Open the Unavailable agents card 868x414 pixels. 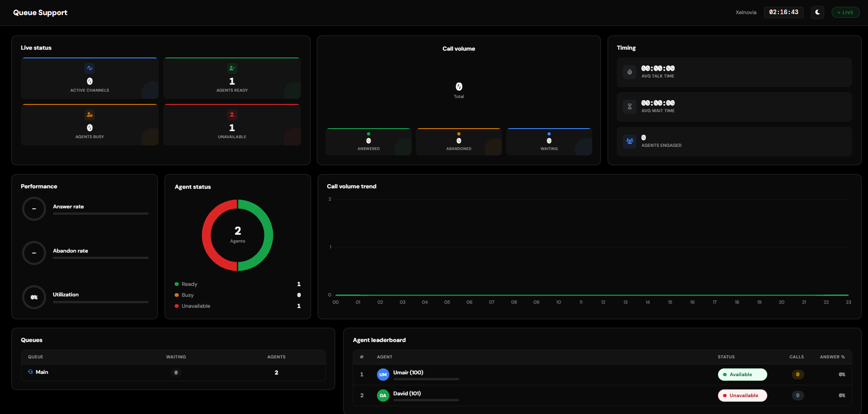232,125
